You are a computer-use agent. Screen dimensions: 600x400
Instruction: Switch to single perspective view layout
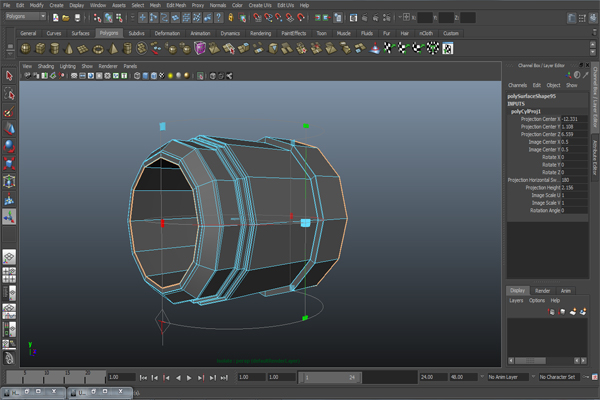coord(9,257)
